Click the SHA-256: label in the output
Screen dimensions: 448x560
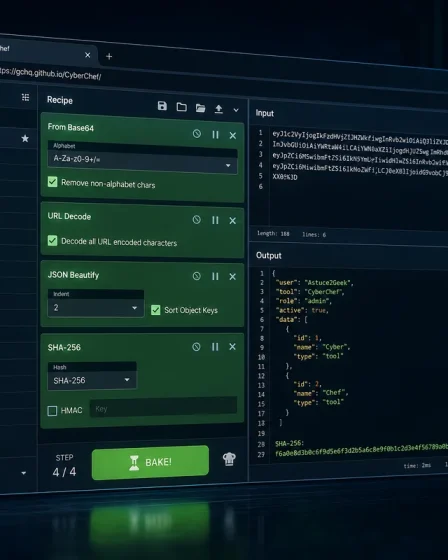289,443
